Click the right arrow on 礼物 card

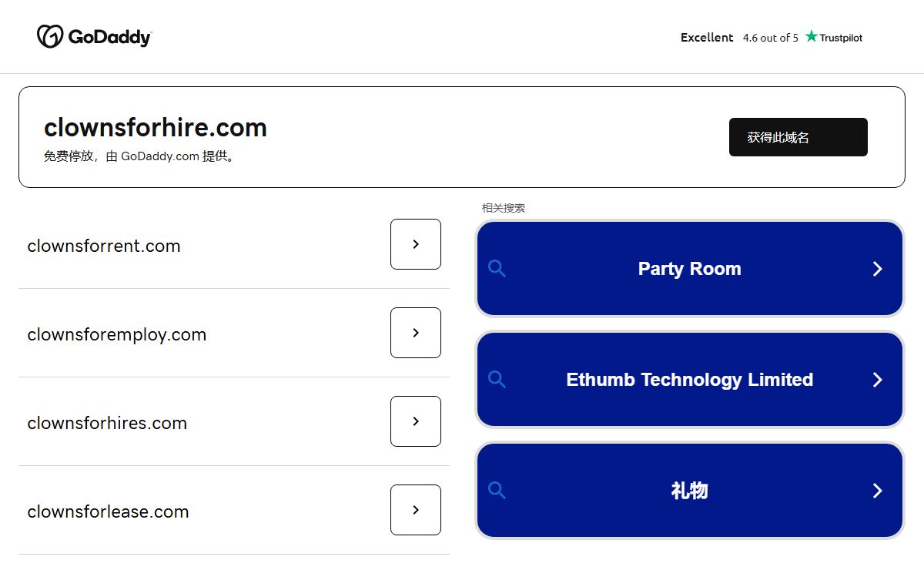877,491
